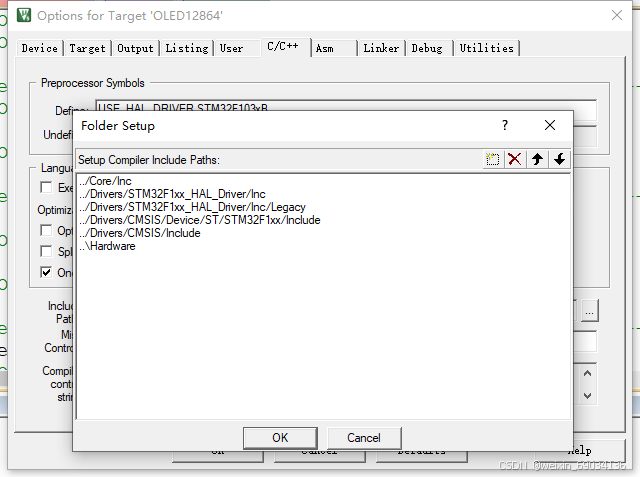Cancel the Folder Setup dialog
The height and width of the screenshot is (477, 640).
[x=364, y=438]
